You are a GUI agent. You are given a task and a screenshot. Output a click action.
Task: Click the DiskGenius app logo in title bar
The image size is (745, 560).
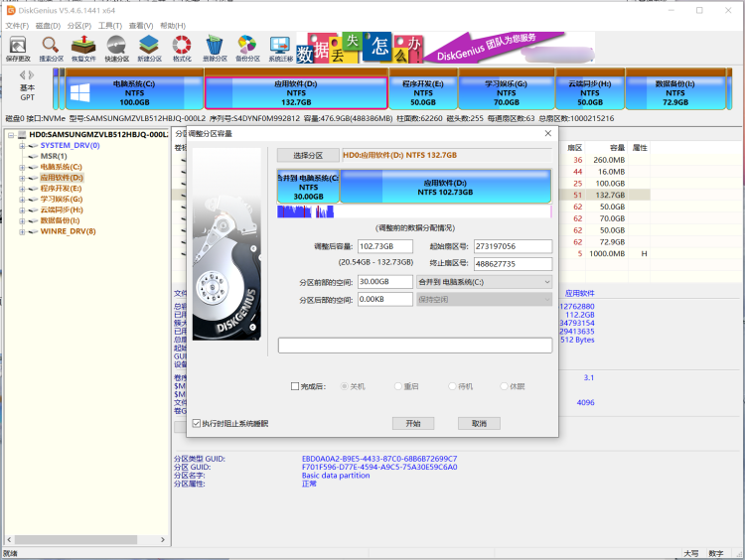coord(11,10)
